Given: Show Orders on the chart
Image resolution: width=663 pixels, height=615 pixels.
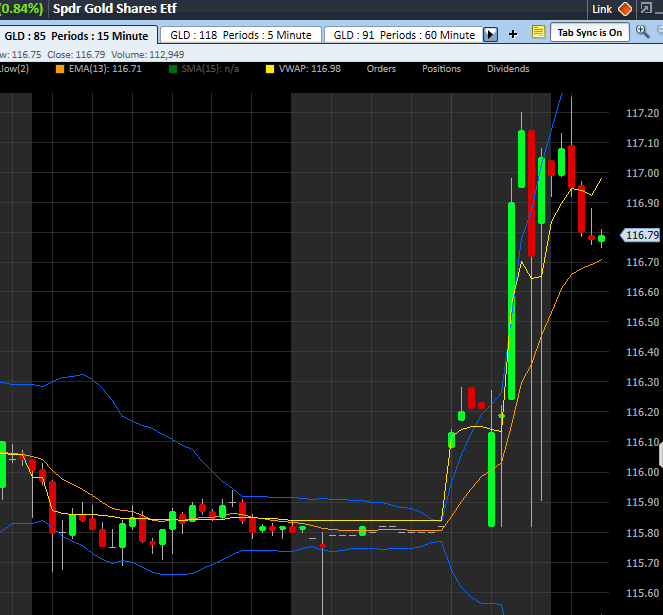Looking at the screenshot, I should (381, 69).
